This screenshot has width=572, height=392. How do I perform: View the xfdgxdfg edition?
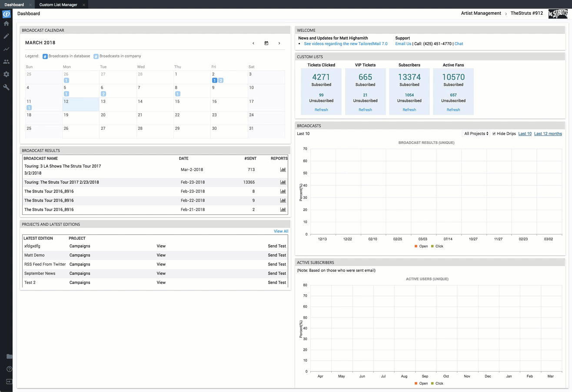pos(161,246)
